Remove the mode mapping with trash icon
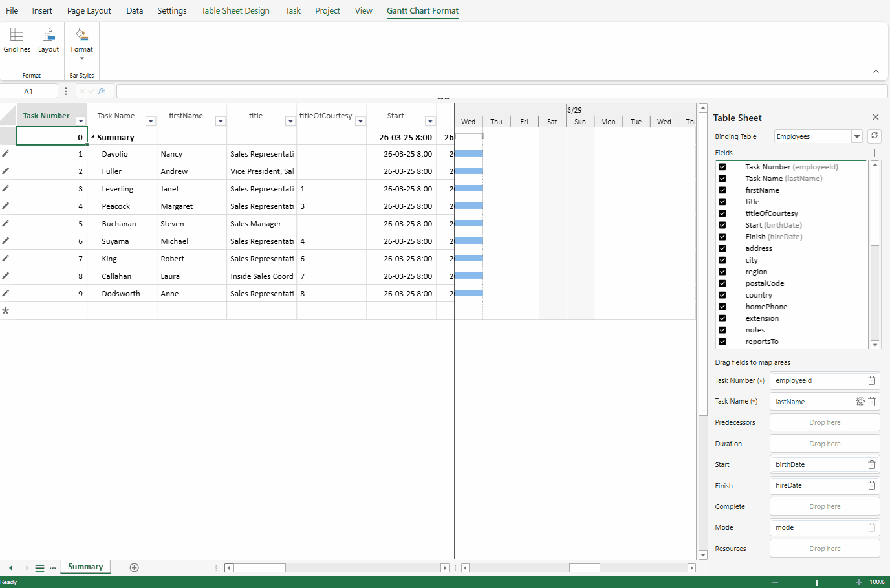 [872, 527]
